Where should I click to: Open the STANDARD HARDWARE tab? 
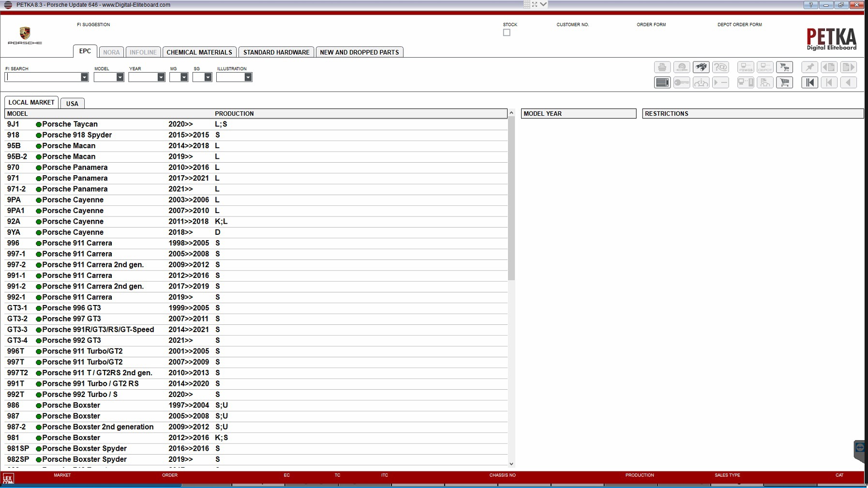276,52
